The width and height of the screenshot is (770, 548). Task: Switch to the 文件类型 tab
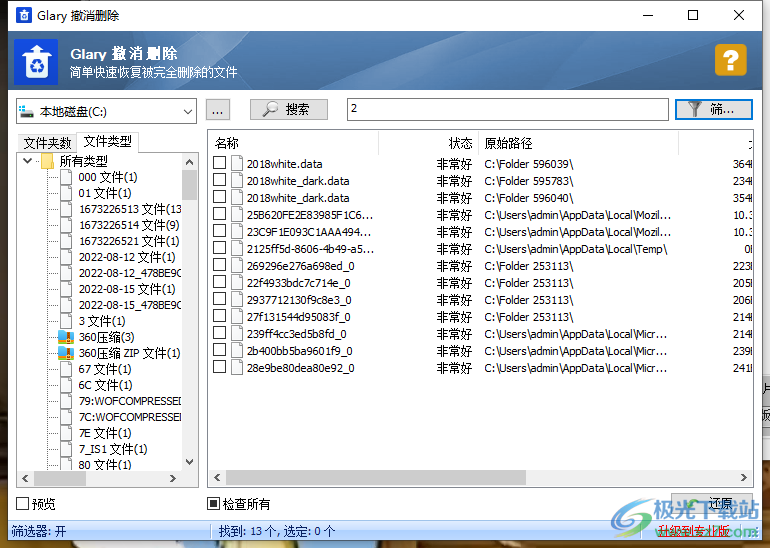click(108, 141)
